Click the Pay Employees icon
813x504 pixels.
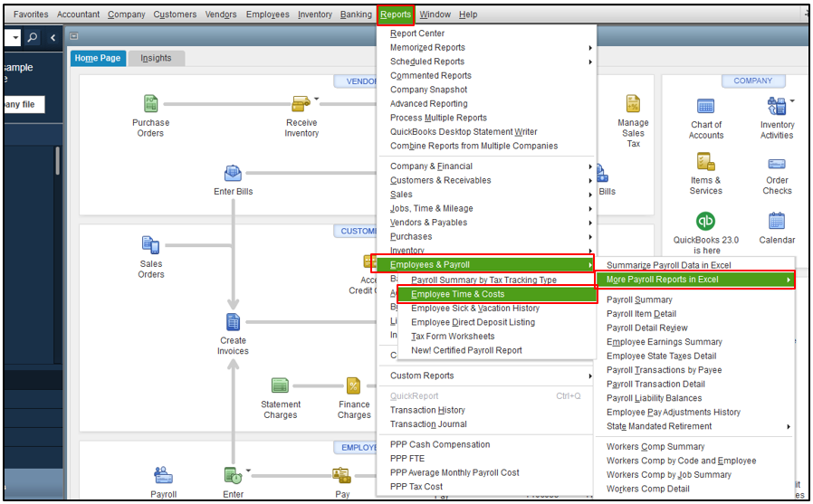click(x=341, y=475)
